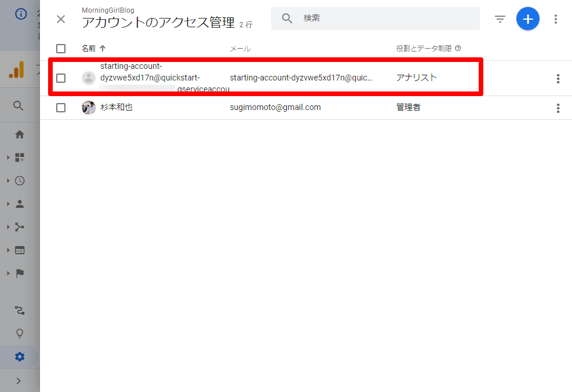Open the top-right three-dot menu

pyautogui.click(x=556, y=19)
